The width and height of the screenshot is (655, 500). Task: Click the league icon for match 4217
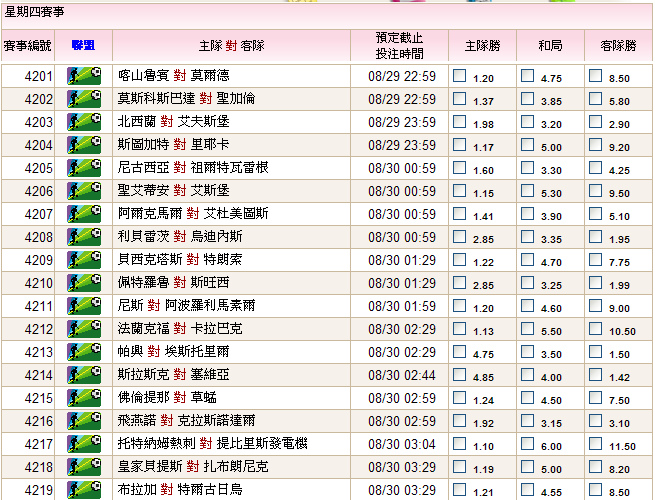84,444
